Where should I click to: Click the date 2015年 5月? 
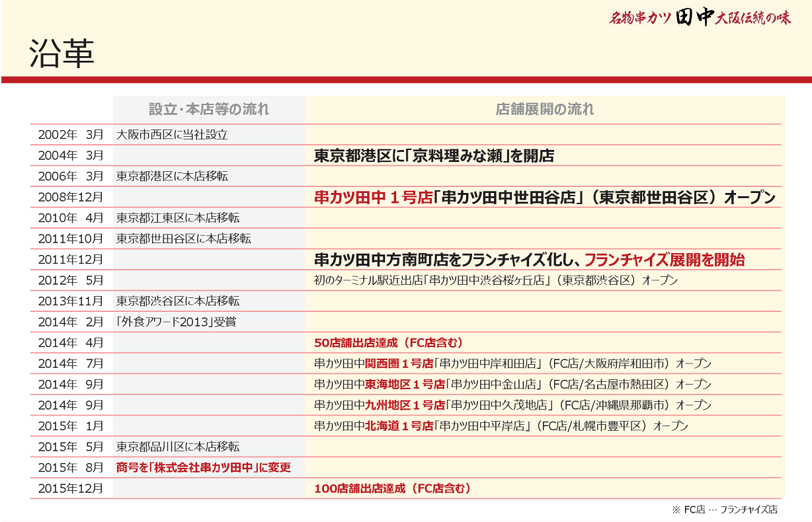(71, 447)
